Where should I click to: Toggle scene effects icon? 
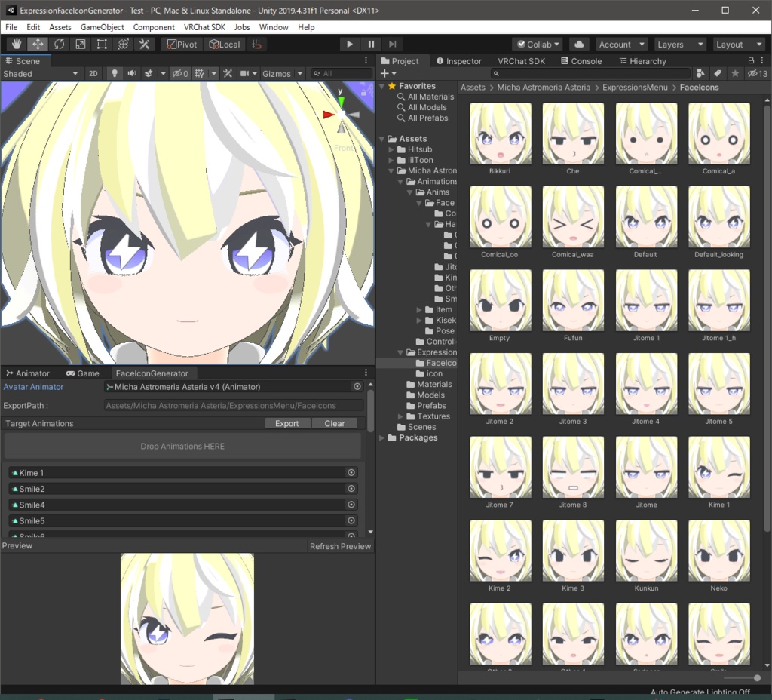click(149, 73)
